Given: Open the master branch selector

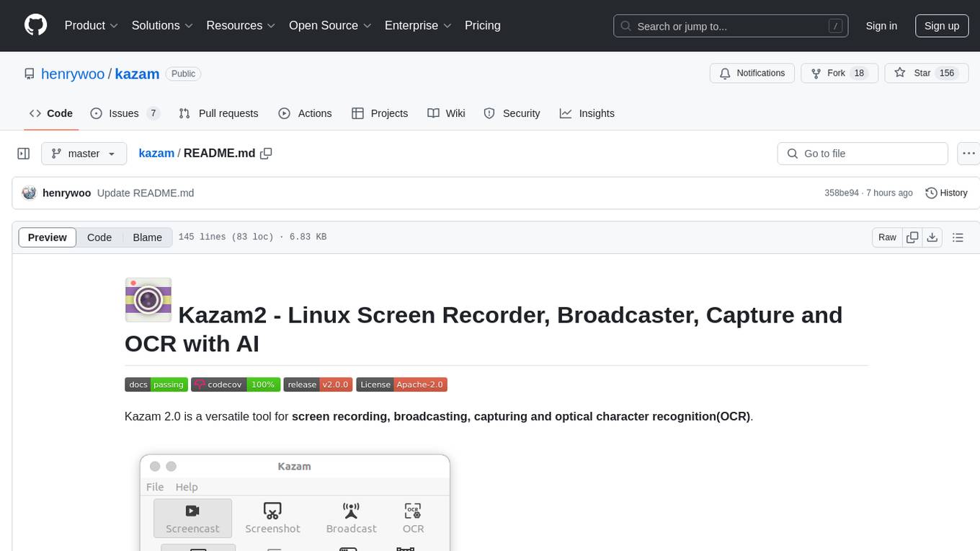Looking at the screenshot, I should (x=84, y=154).
